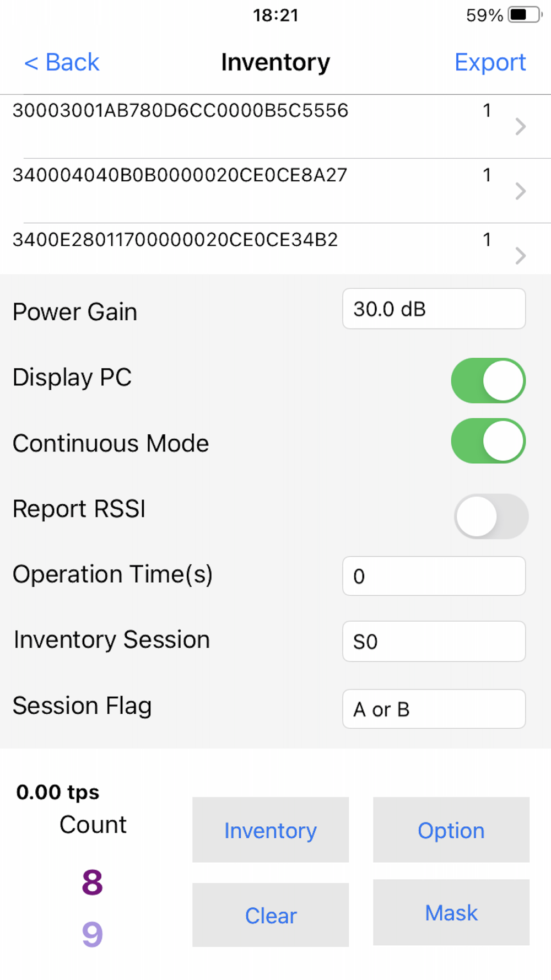551x980 pixels.
Task: Open details chevron for tag 3400E28011700000020CE0CE34B2
Action: [520, 256]
